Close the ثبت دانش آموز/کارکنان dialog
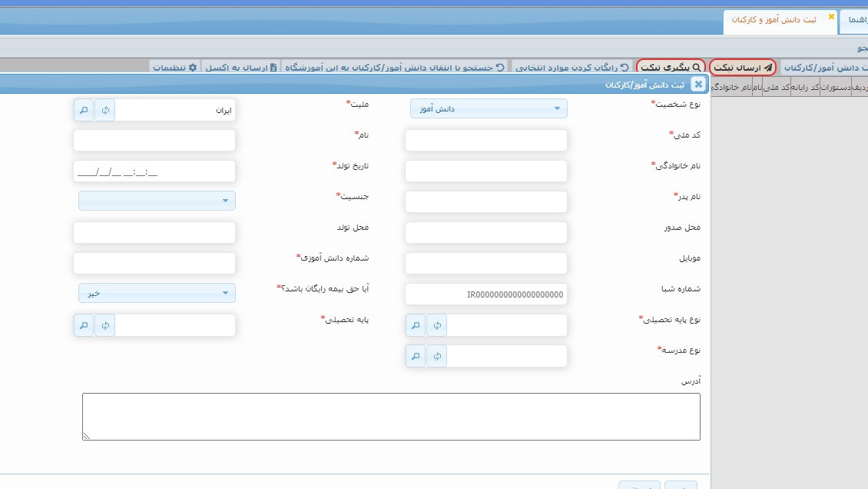This screenshot has width=868, height=489. pos(697,85)
